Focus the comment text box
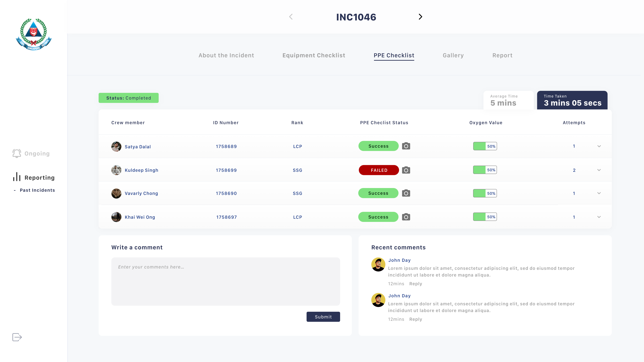 (226, 282)
